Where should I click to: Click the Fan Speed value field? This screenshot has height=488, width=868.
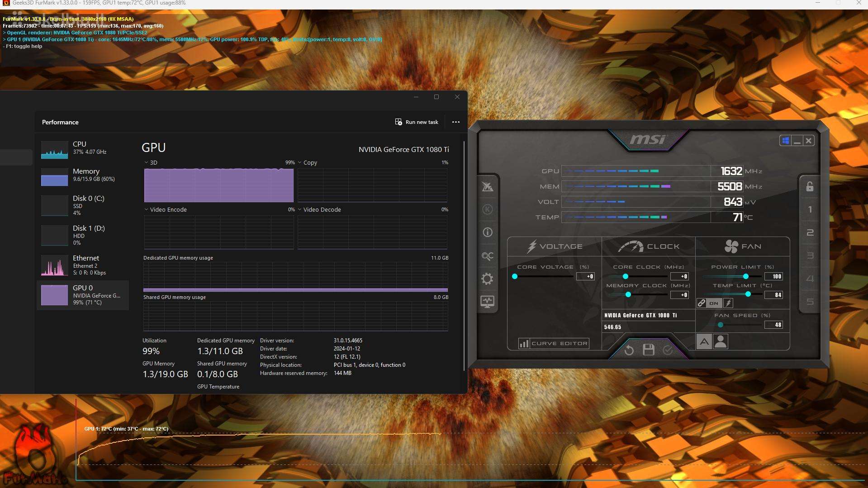[x=773, y=325]
